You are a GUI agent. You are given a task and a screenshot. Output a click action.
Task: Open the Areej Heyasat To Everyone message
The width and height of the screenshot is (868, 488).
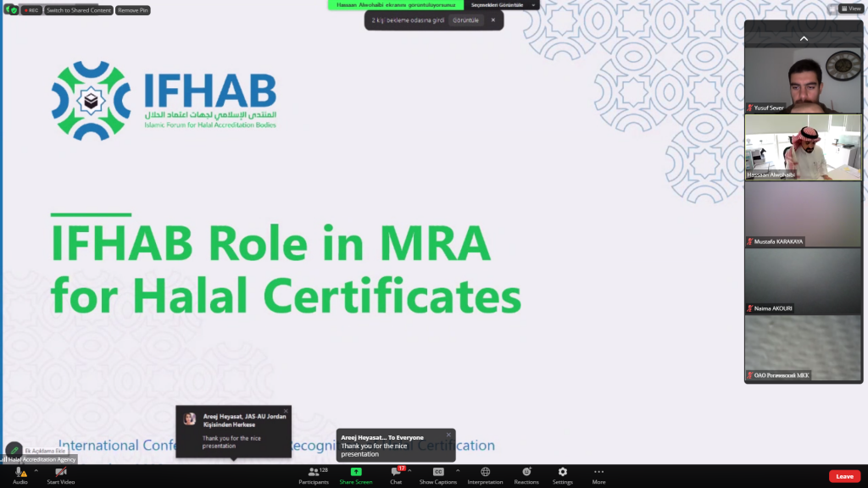(x=396, y=446)
